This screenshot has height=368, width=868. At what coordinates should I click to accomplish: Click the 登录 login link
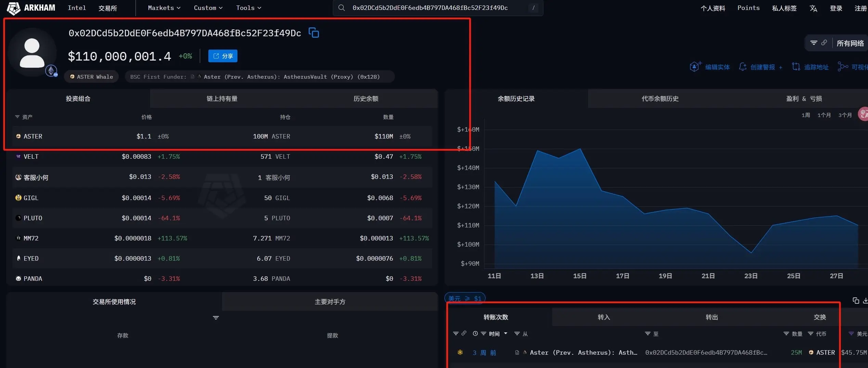coord(836,8)
